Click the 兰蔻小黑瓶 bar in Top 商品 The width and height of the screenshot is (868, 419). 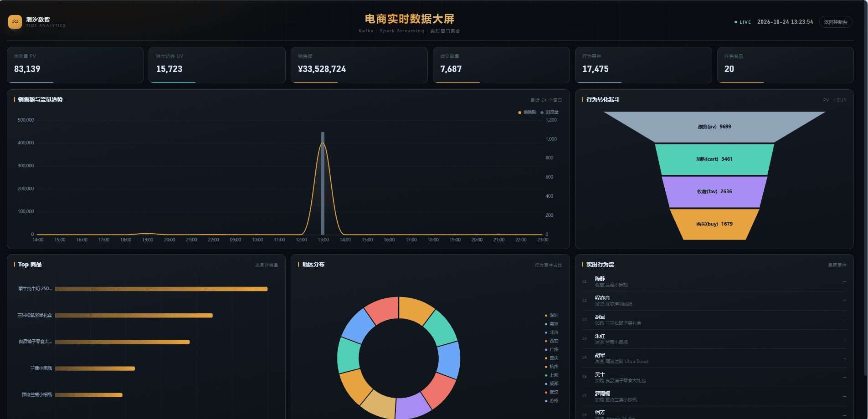tap(95, 368)
